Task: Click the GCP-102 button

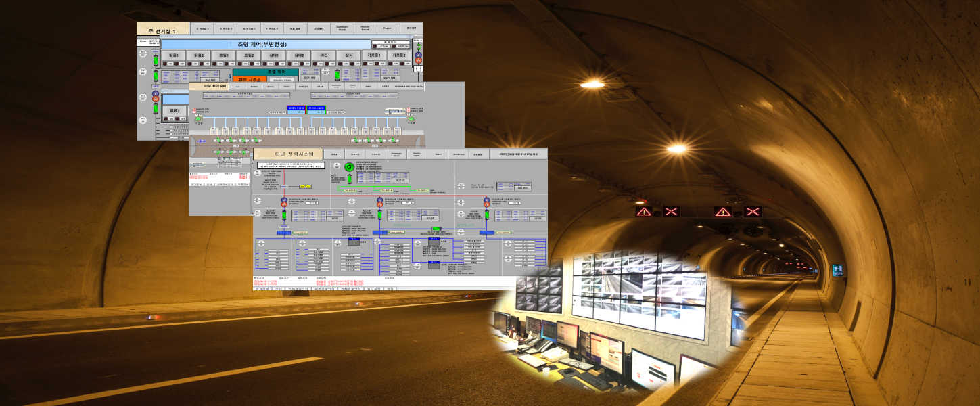Action: pyautogui.click(x=389, y=78)
